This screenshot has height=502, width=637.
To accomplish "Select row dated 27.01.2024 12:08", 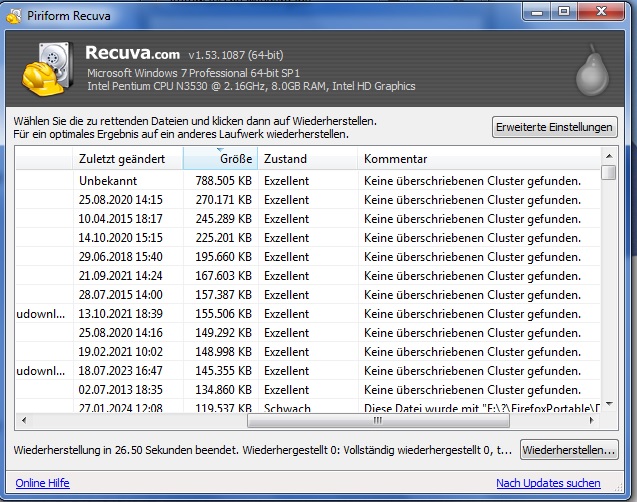I will pyautogui.click(x=308, y=407).
